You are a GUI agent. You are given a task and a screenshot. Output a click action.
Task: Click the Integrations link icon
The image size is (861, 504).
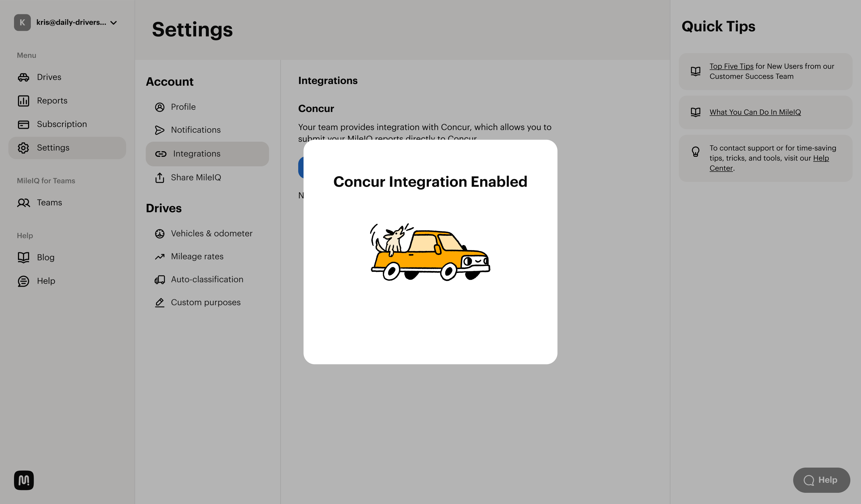(x=161, y=154)
